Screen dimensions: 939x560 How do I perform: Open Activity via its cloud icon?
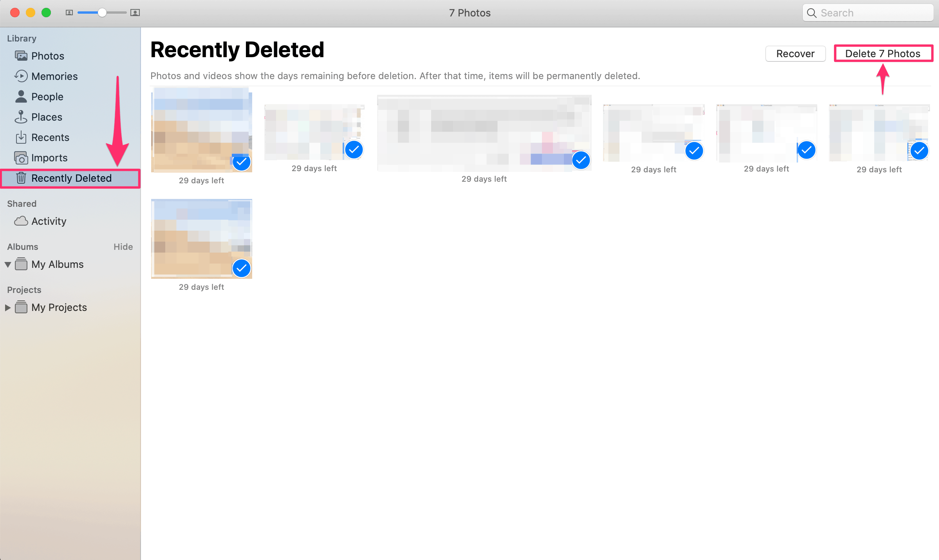pyautogui.click(x=21, y=221)
